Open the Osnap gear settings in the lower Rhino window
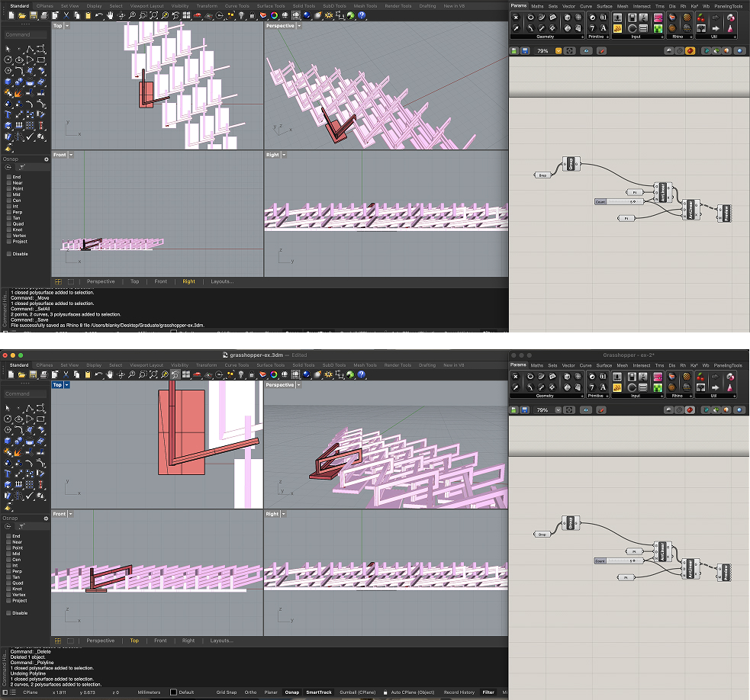Screen dimensions: 750x700 click(46, 518)
